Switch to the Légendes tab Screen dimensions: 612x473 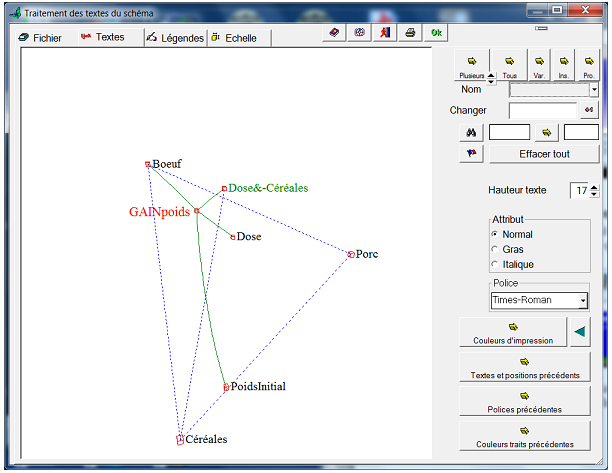click(x=175, y=37)
